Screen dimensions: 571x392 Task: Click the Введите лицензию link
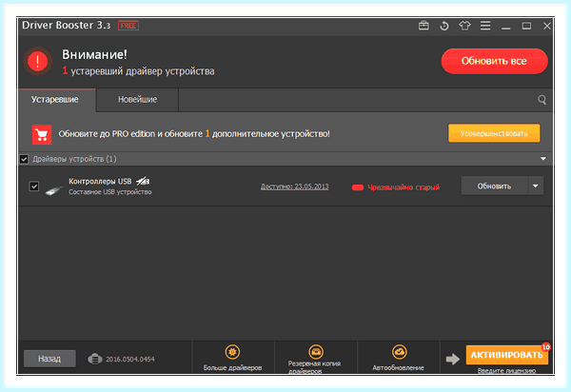pos(506,370)
